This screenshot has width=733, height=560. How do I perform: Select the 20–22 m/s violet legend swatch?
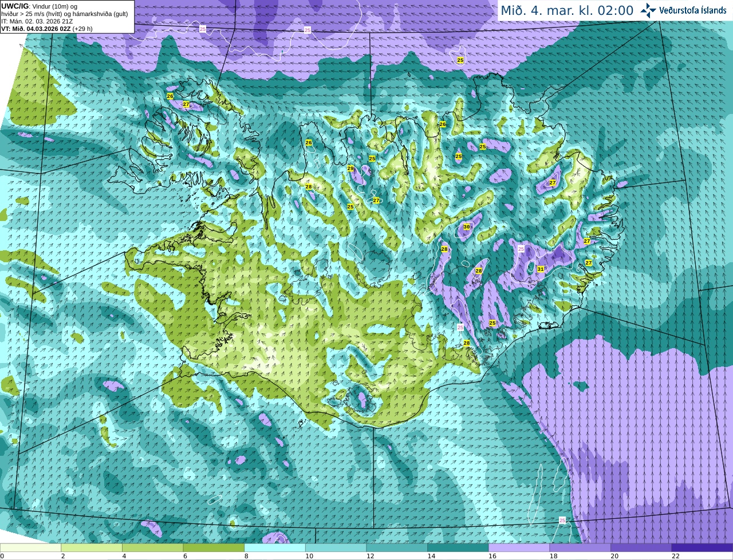(641, 547)
